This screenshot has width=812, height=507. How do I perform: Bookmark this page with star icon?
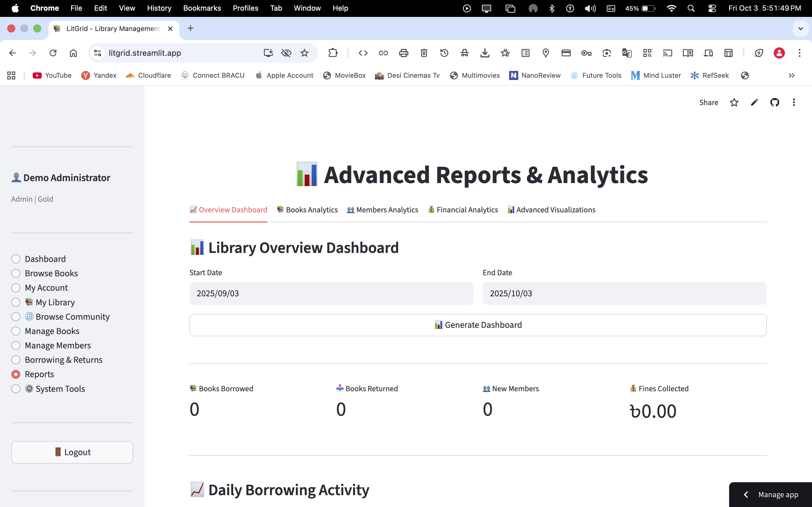tap(304, 53)
